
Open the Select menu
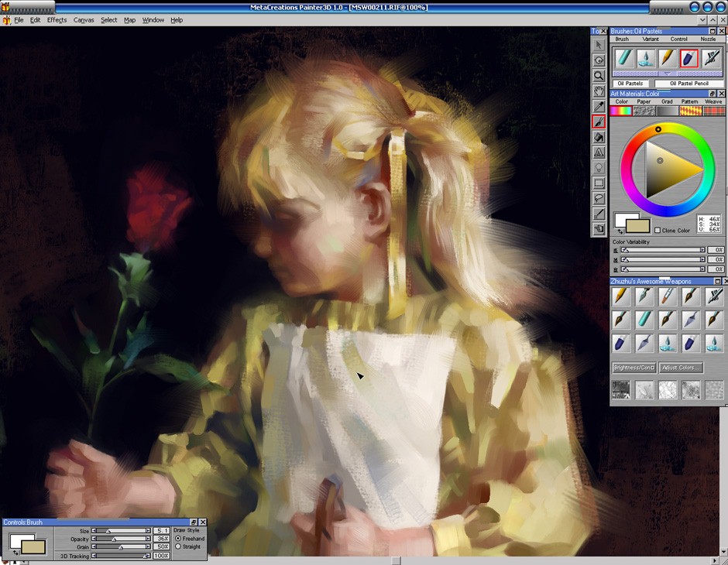pos(109,20)
